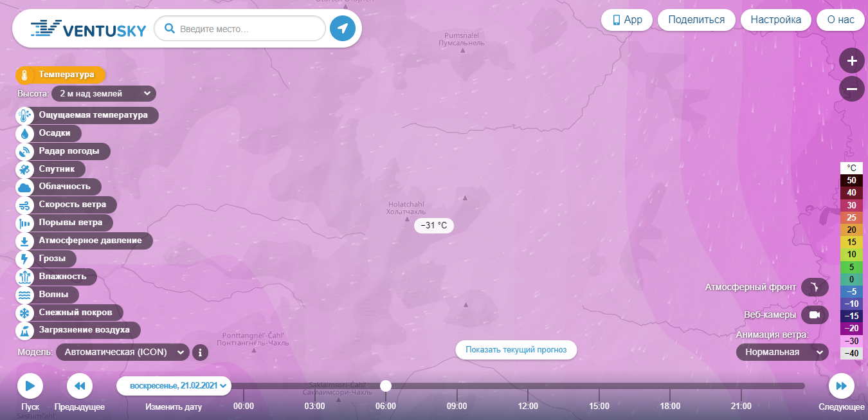This screenshot has height=420, width=868.
Task: Open the date picker воскресенье, 21.02.2021
Action: click(x=174, y=386)
